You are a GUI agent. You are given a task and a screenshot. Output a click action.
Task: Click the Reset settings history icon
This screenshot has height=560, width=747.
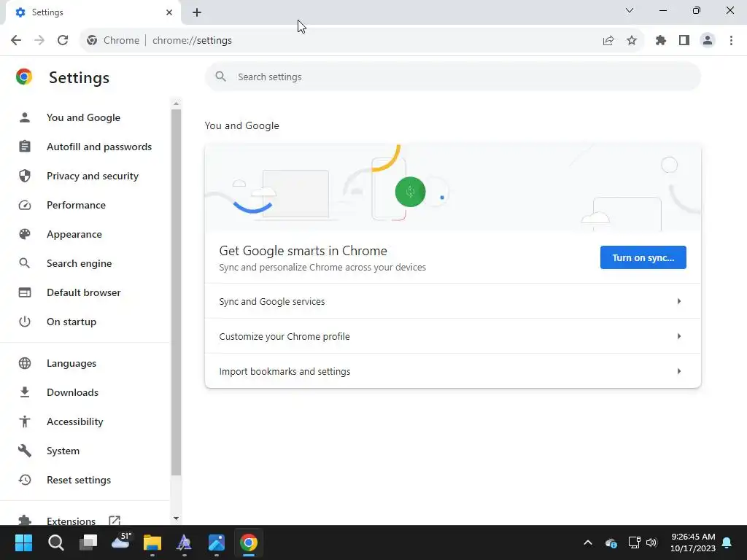(x=25, y=480)
